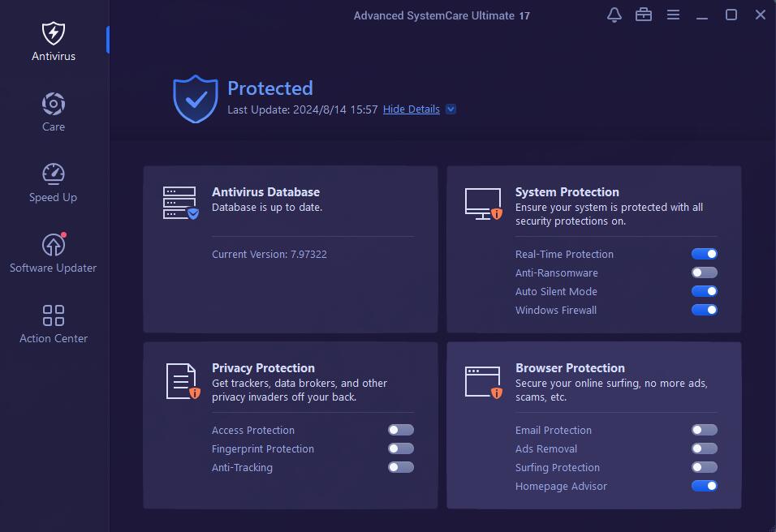Open the hamburger options menu
This screenshot has width=776, height=532.
point(673,15)
